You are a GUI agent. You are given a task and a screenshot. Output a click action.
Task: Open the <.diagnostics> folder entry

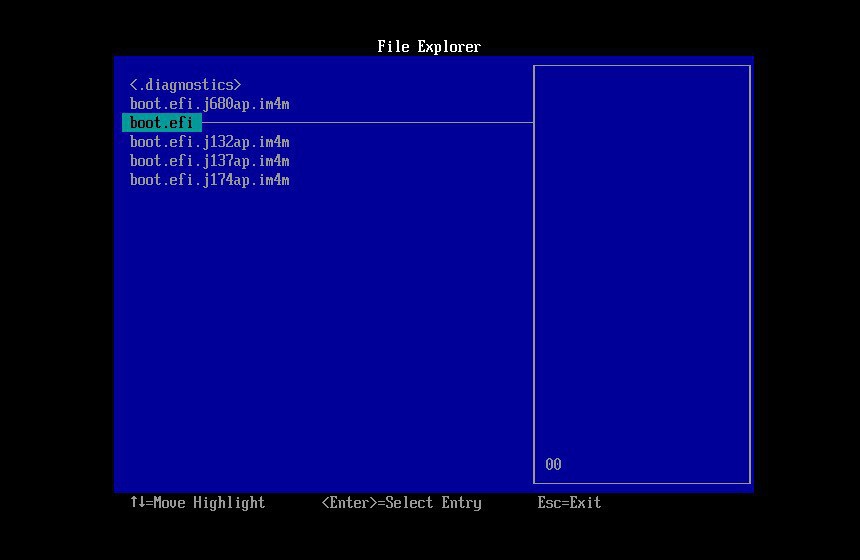click(x=185, y=85)
